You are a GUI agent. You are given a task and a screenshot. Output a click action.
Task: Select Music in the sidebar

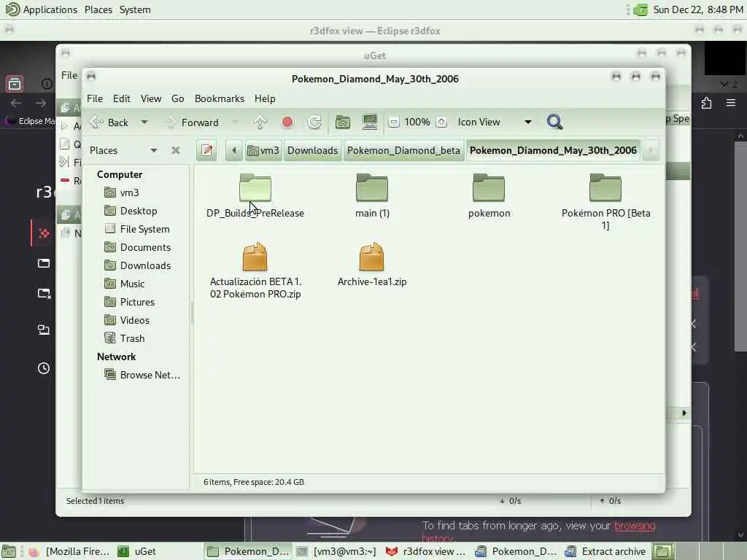[x=132, y=284]
